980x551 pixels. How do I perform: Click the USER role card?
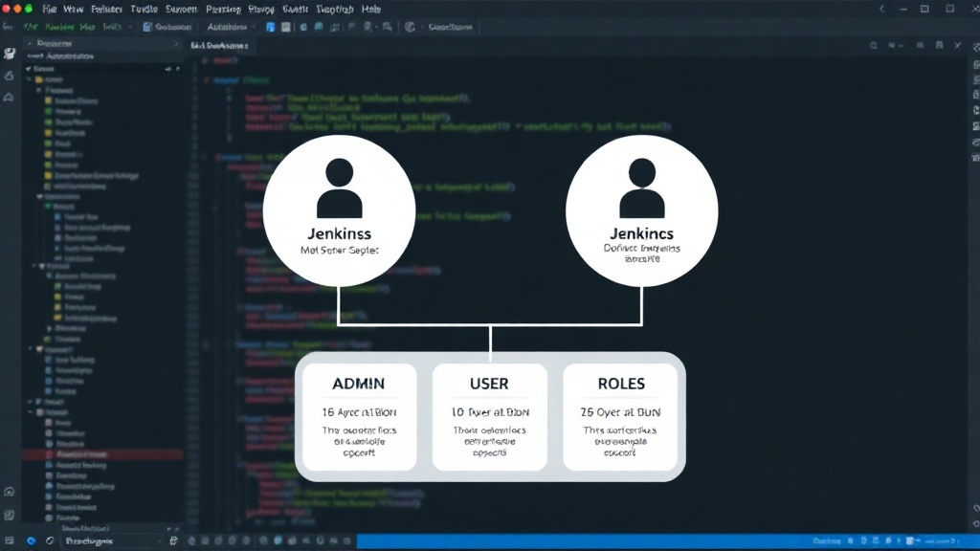click(x=489, y=417)
